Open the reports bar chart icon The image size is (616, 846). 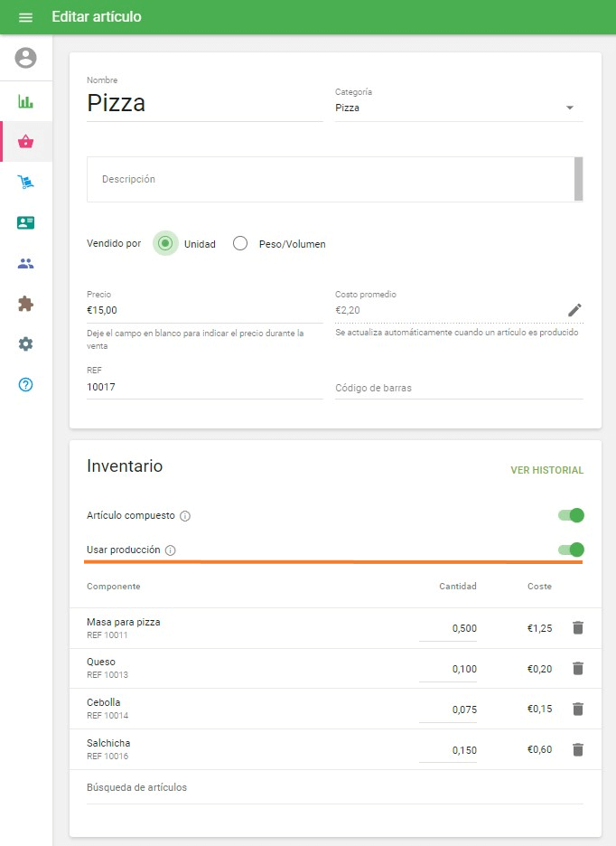[25, 101]
